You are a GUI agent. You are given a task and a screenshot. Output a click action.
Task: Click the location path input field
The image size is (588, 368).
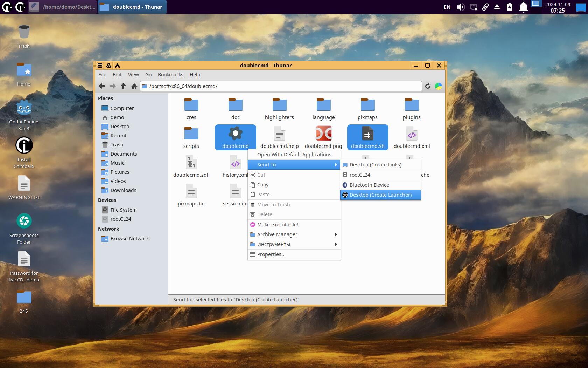[x=283, y=86]
